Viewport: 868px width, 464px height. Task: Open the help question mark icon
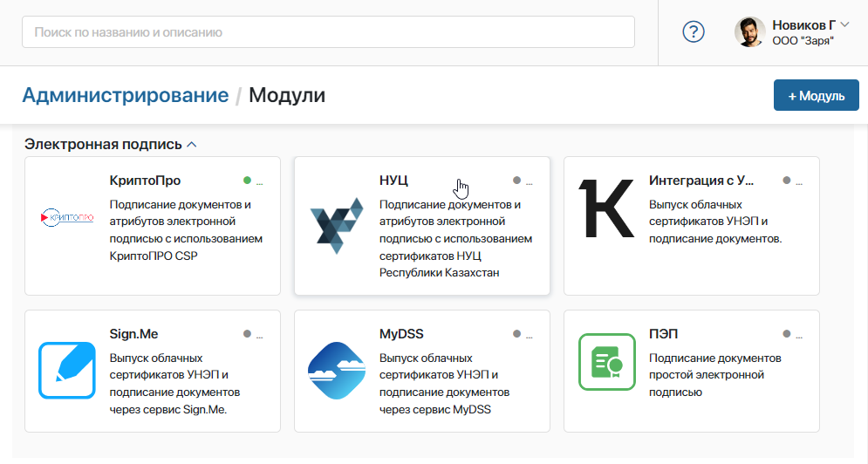tap(693, 32)
